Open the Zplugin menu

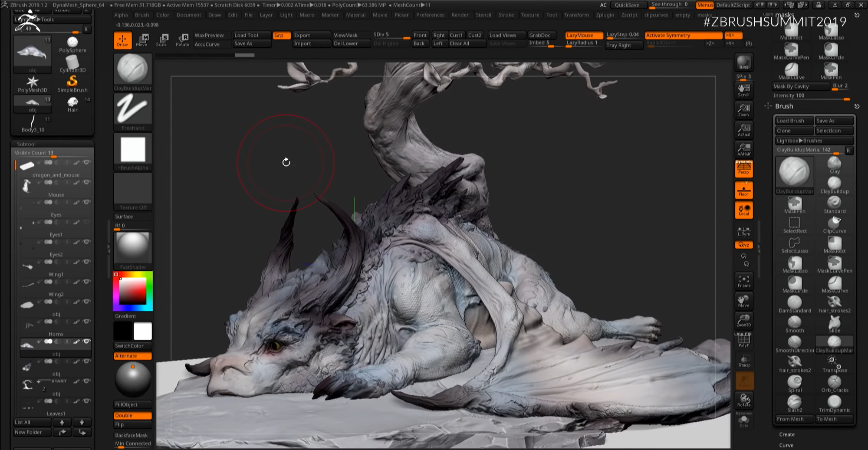coord(605,15)
